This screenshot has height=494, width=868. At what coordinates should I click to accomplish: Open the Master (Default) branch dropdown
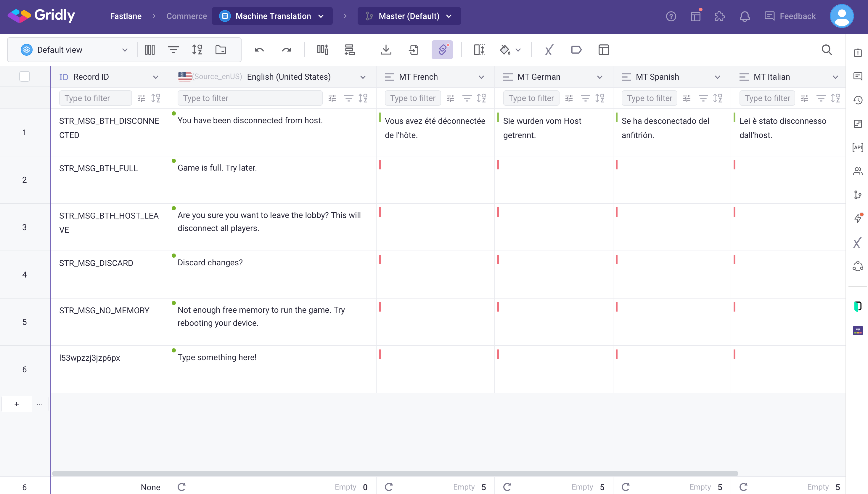(409, 16)
